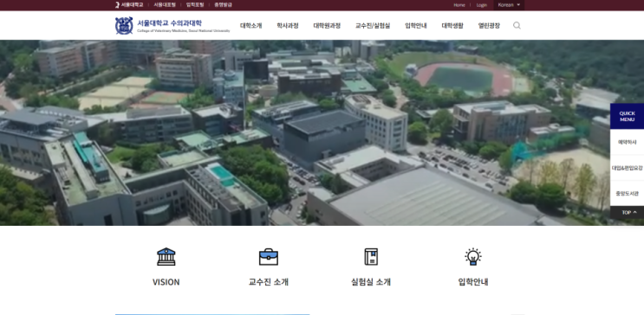
Task: Click the book icon above 실험실 소개
Action: [371, 257]
